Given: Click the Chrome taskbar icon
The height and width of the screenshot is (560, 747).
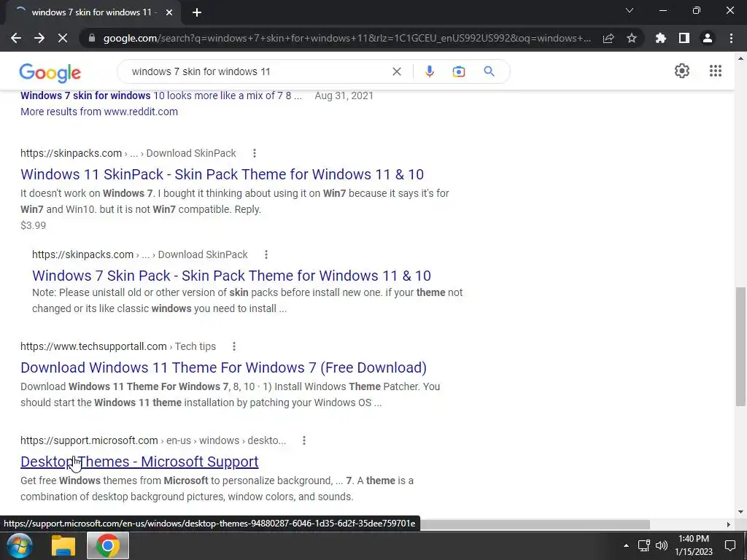Looking at the screenshot, I should point(108,545).
